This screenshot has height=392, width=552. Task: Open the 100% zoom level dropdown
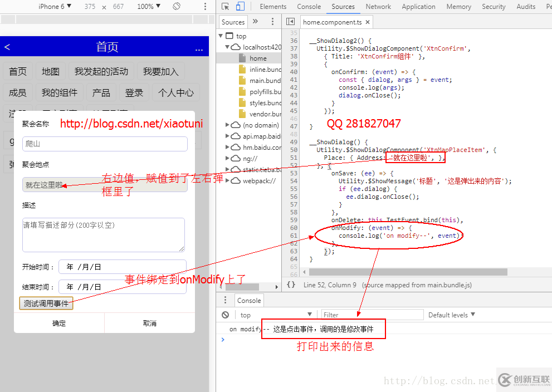point(148,6)
